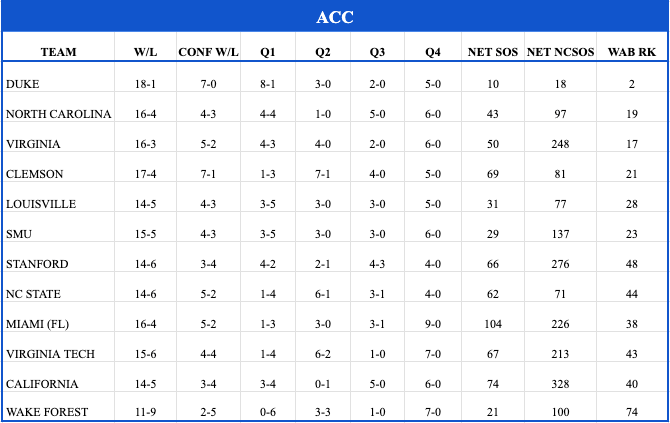Sort by the WAB RK header
Viewport: 670px width, 423px height.
[x=632, y=51]
